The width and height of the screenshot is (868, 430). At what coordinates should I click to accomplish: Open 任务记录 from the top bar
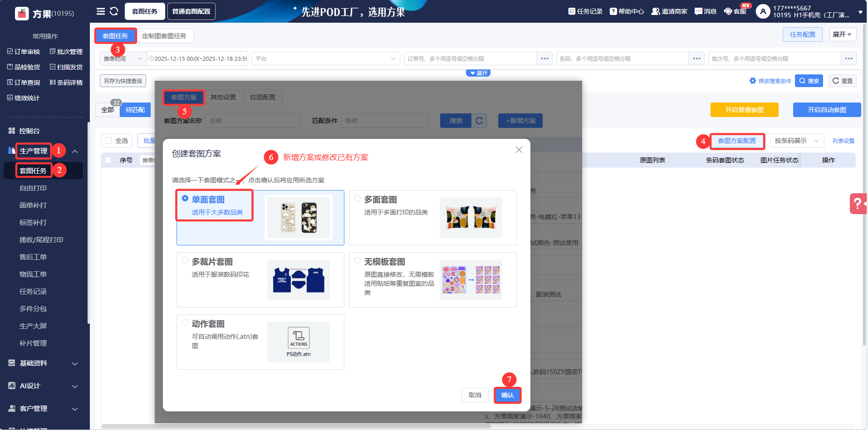coord(585,11)
